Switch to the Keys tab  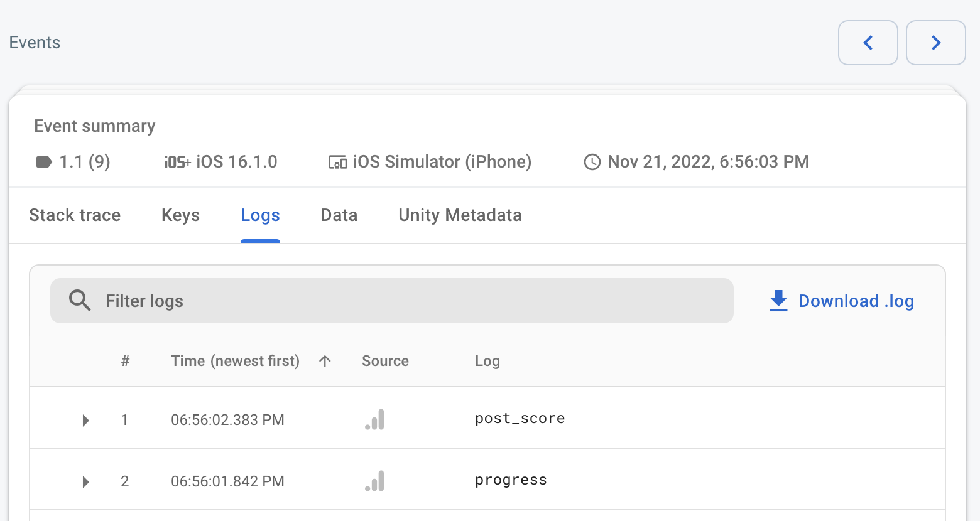(x=180, y=215)
